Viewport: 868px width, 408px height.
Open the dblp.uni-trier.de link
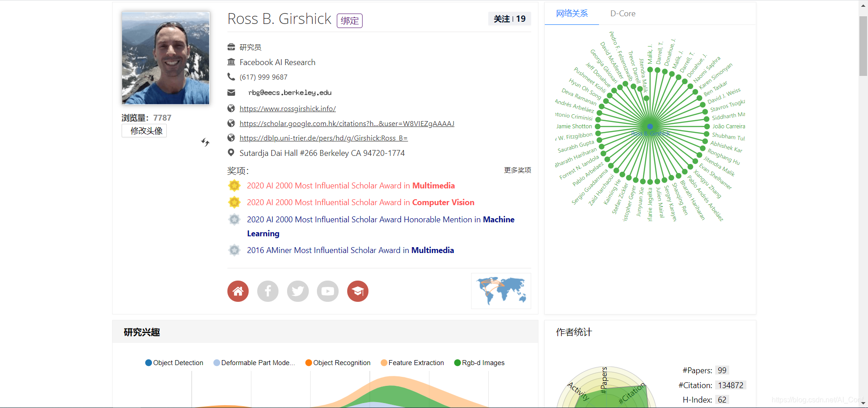(324, 138)
